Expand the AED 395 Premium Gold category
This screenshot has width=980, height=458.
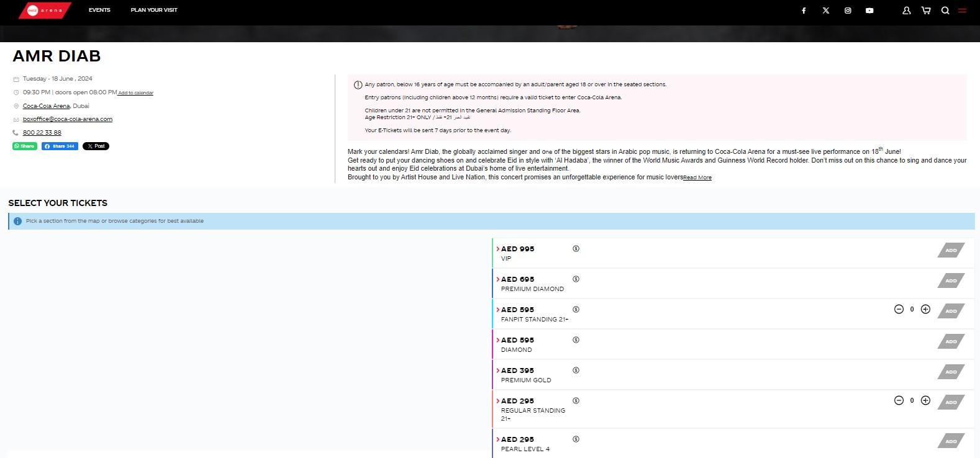[498, 370]
